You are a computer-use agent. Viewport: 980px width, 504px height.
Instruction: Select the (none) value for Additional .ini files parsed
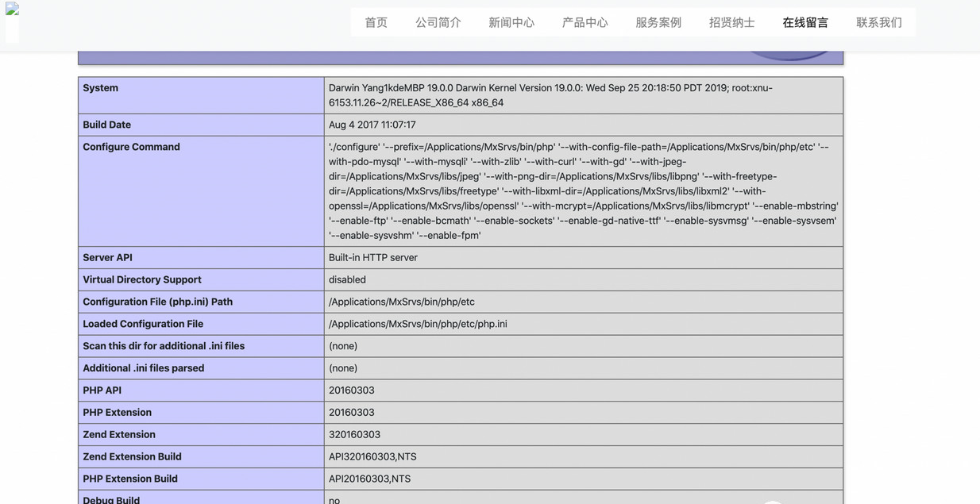tap(343, 369)
